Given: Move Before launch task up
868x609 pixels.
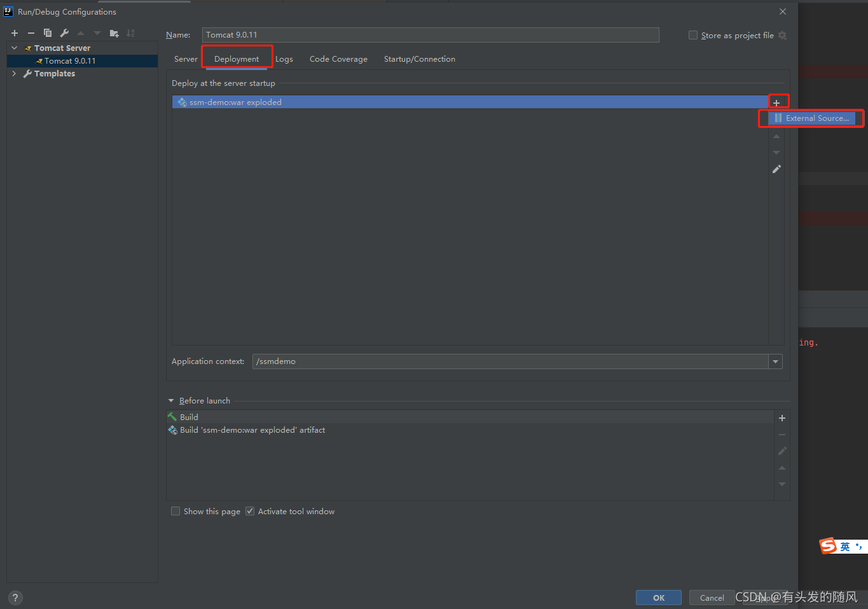Looking at the screenshot, I should coord(782,468).
